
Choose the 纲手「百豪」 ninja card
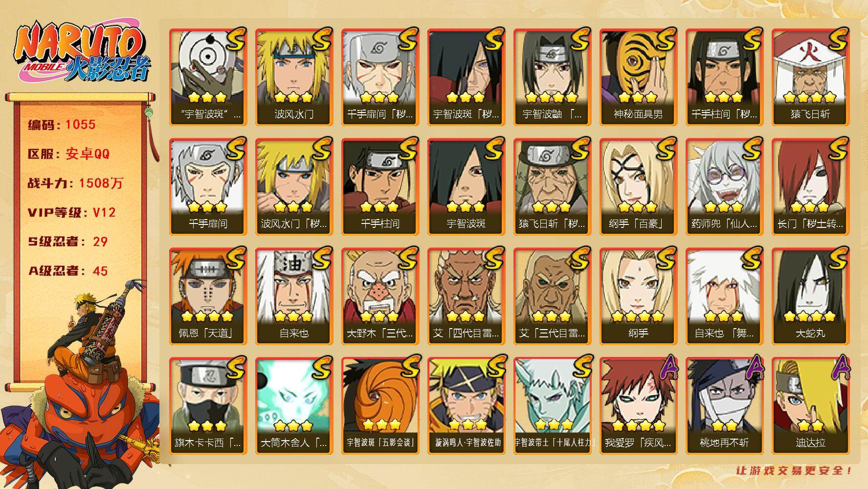tap(638, 186)
